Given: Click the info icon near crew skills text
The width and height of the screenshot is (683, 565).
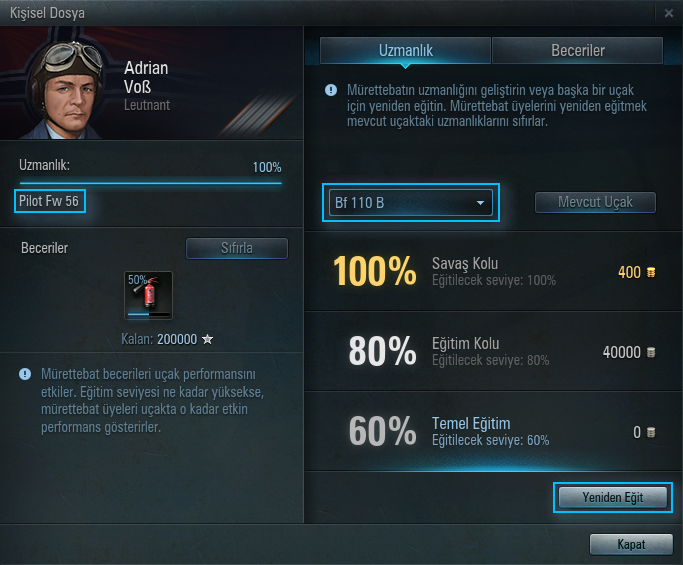Looking at the screenshot, I should coord(25,374).
